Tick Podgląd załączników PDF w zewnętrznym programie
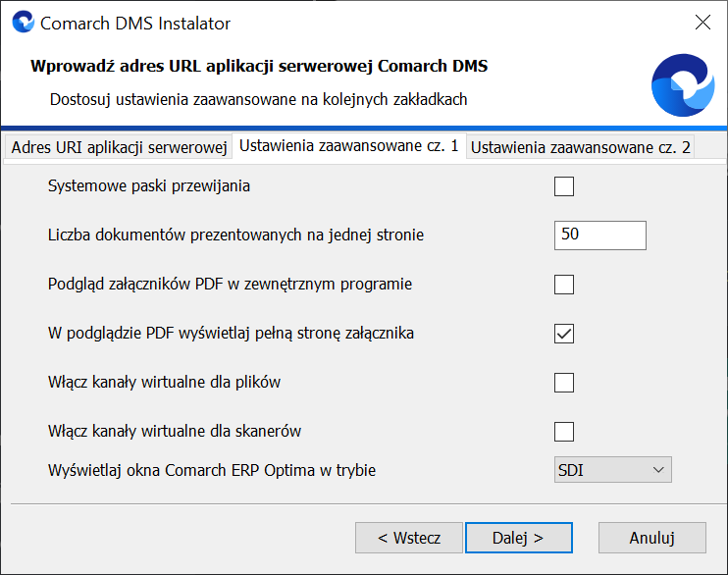This screenshot has width=728, height=575. (563, 285)
